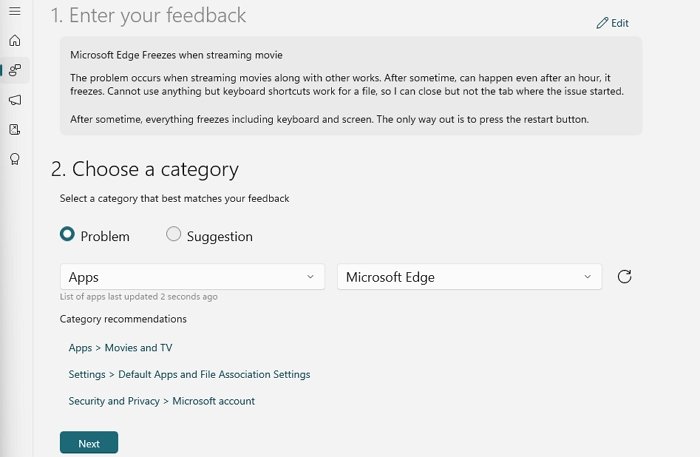Screen dimensions: 700x457
Task: Choose Settings > Default Apps recommendation
Action: pos(189,374)
